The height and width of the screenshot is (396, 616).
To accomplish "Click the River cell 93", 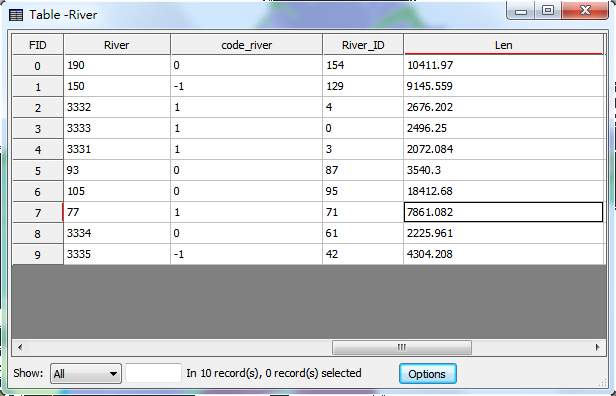I will coord(117,170).
